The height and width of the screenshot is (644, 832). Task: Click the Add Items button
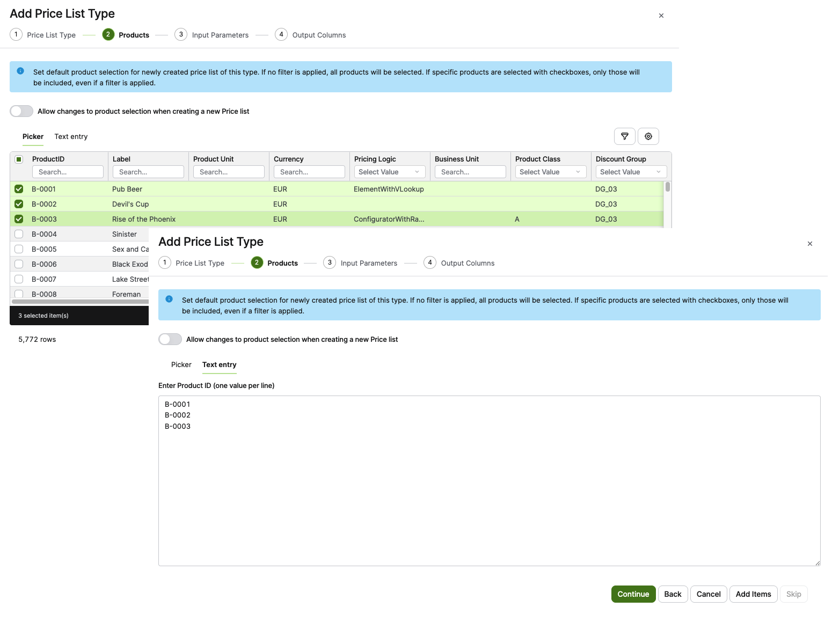coord(754,594)
